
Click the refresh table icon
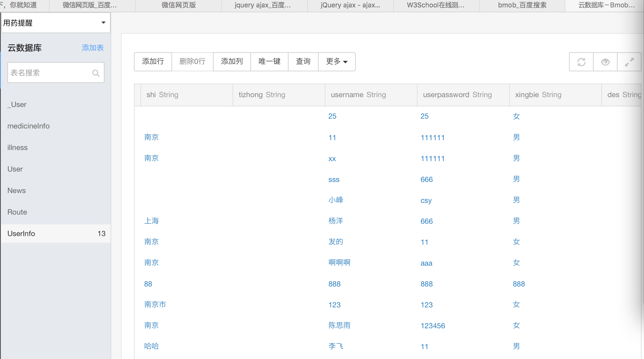pyautogui.click(x=581, y=62)
